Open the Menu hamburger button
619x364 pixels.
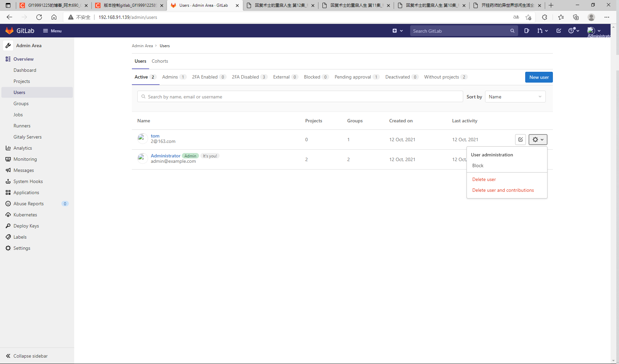pyautogui.click(x=52, y=31)
